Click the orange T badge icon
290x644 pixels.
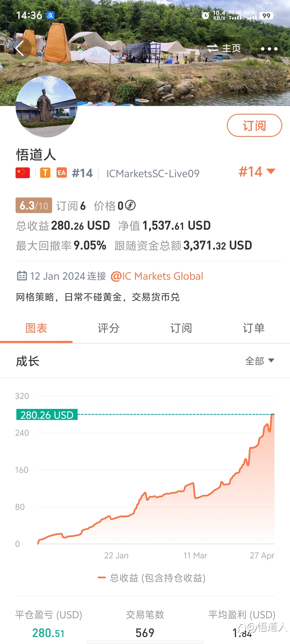pos(45,173)
